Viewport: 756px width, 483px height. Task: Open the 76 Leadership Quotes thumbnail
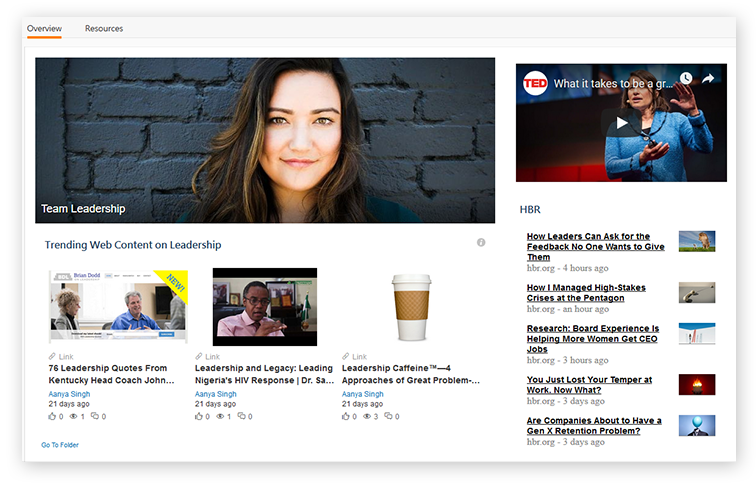coord(119,306)
